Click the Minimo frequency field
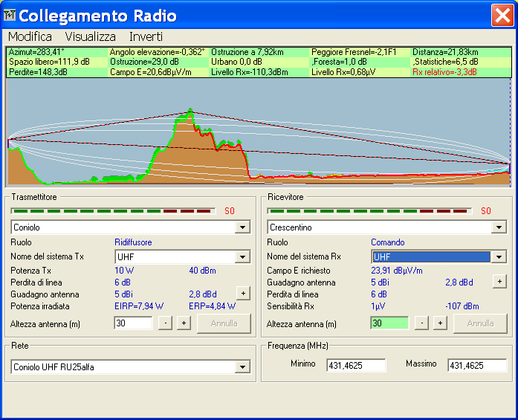518x420 pixels. (356, 365)
